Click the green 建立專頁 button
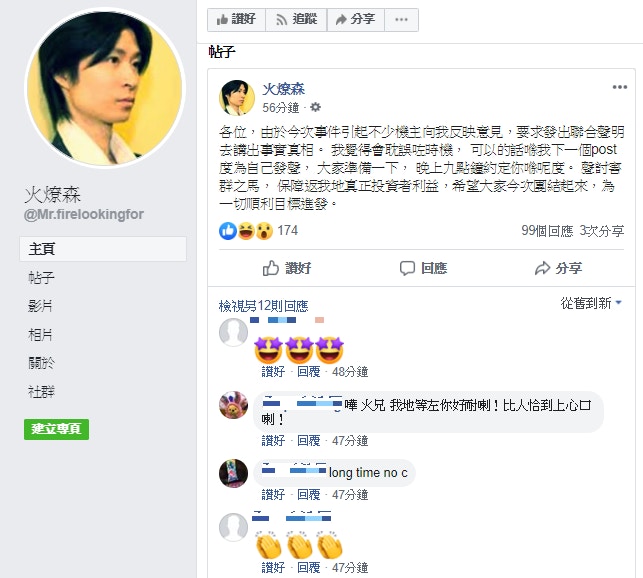 [x=57, y=429]
